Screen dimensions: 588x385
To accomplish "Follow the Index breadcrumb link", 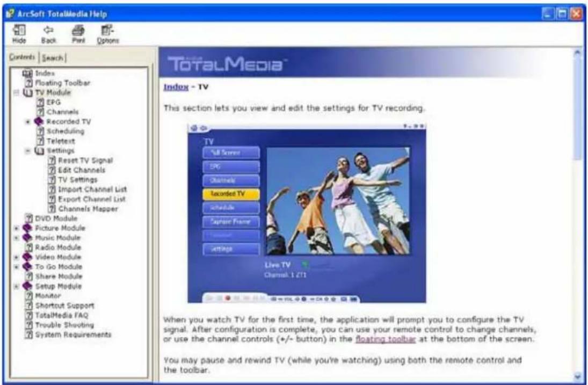I will (176, 87).
